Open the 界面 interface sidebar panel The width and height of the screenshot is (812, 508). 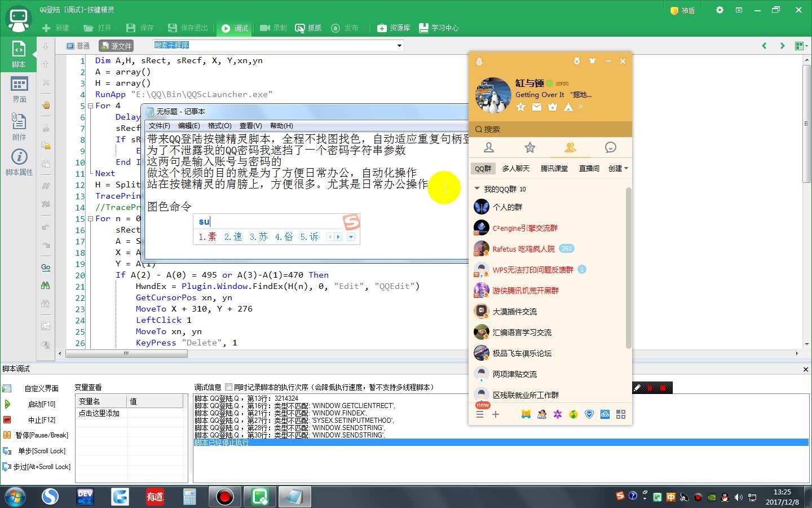click(x=19, y=90)
